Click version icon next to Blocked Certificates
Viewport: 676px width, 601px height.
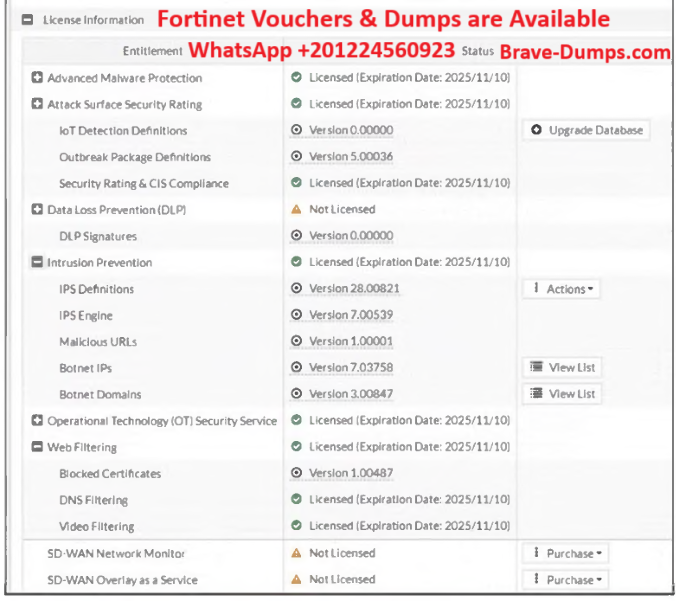point(296,473)
